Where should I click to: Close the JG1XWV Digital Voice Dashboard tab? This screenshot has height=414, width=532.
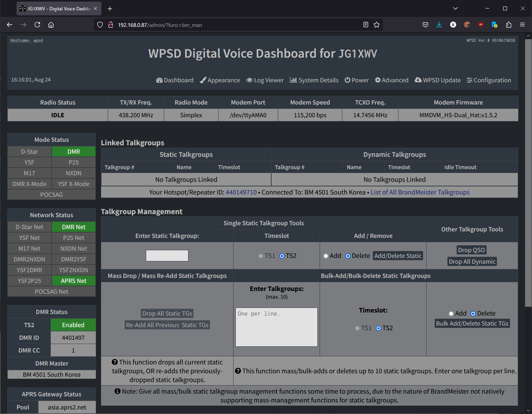(x=95, y=8)
